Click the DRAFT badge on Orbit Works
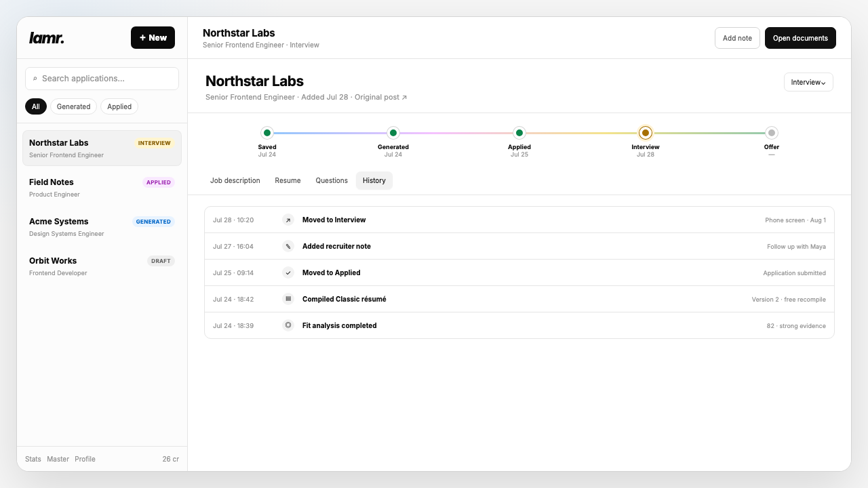This screenshot has height=488, width=868. [161, 261]
